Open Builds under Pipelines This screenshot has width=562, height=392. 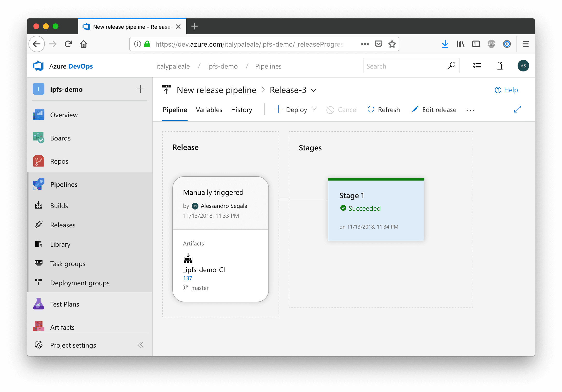[x=90, y=206]
